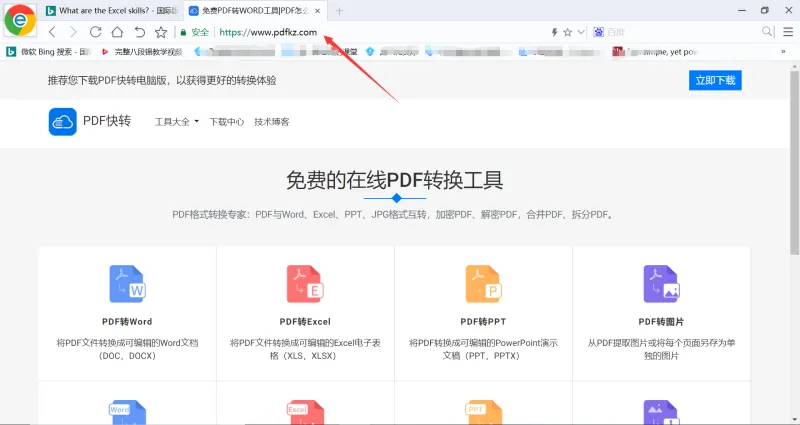The width and height of the screenshot is (800, 425).
Task: Click the PDF转图片 purple icon
Action: [x=661, y=284]
